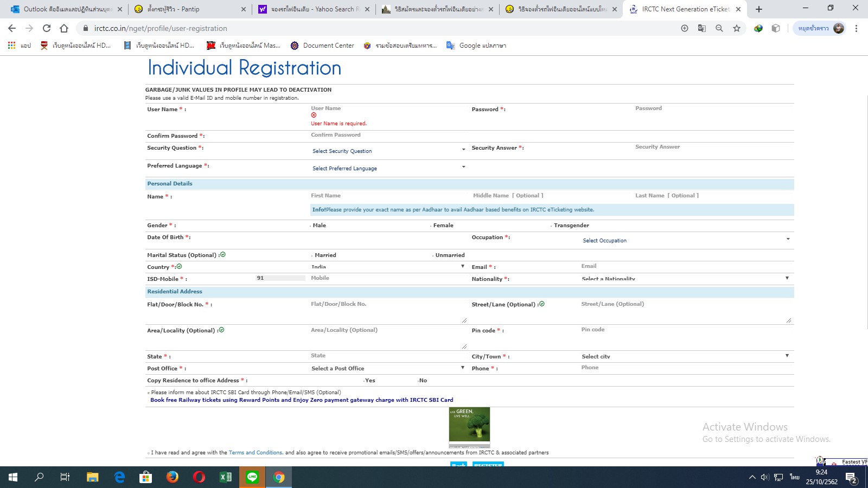The image size is (868, 488).
Task: Open Task View from the taskbar
Action: pyautogui.click(x=65, y=477)
